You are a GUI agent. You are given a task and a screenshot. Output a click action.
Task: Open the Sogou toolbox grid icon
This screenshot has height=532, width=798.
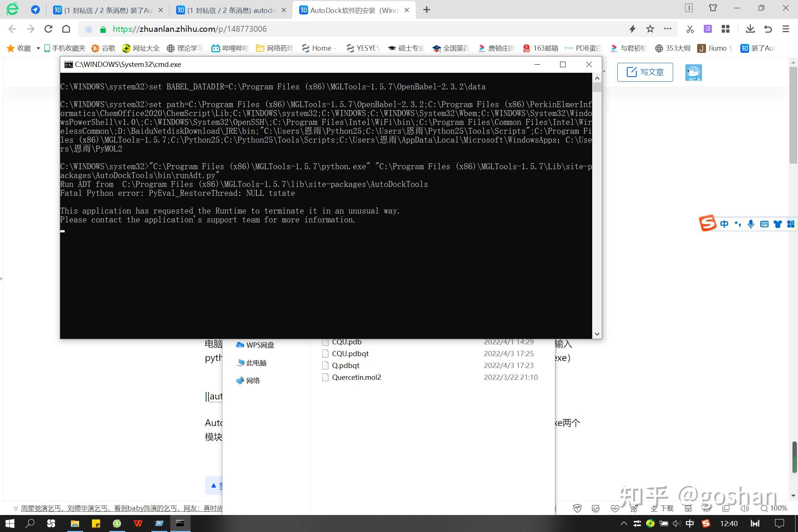791,224
